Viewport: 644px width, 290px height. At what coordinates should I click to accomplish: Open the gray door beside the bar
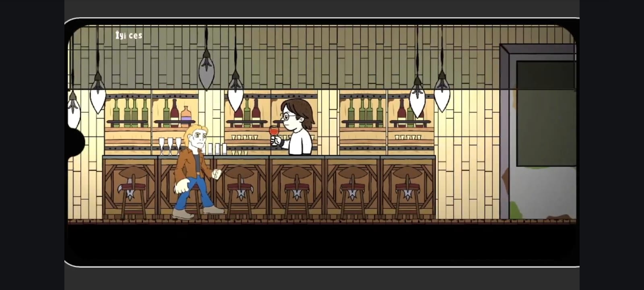[x=538, y=132]
